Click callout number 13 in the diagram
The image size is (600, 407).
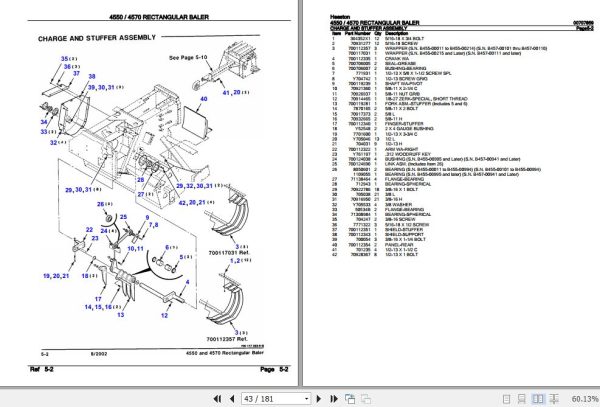point(121,315)
